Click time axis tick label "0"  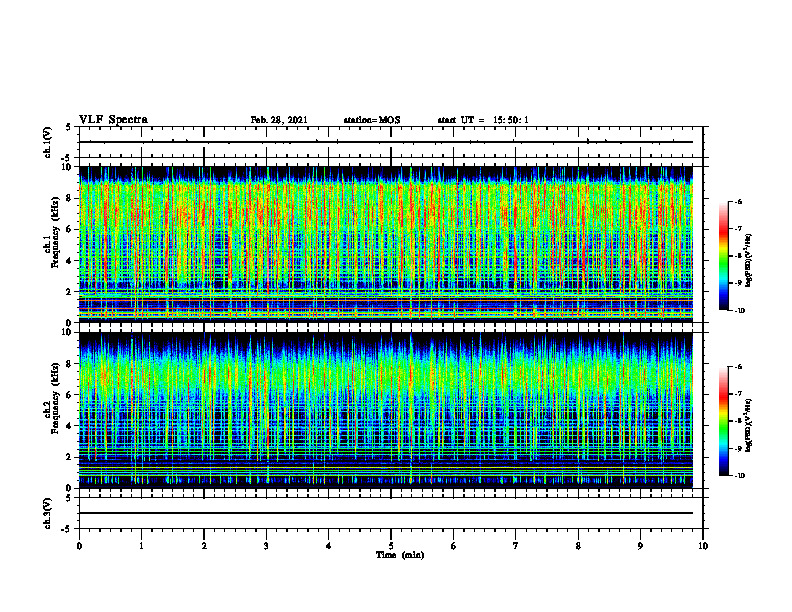[79, 546]
